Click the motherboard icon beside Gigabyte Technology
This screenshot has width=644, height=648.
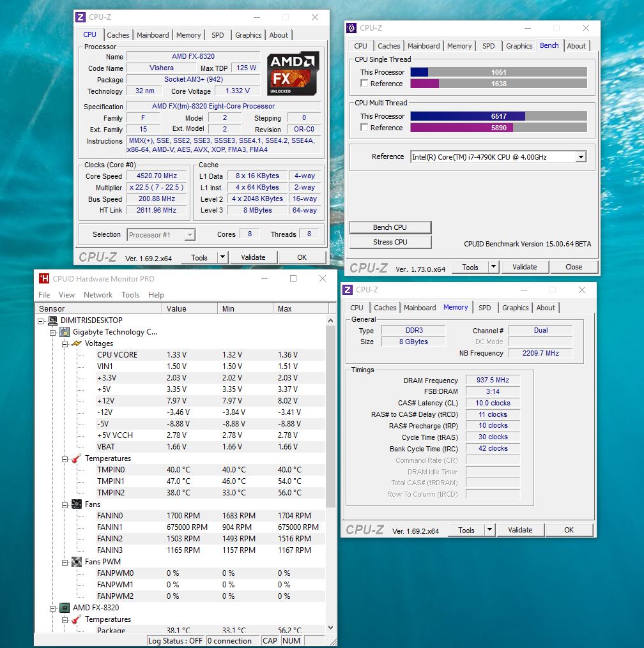click(65, 332)
